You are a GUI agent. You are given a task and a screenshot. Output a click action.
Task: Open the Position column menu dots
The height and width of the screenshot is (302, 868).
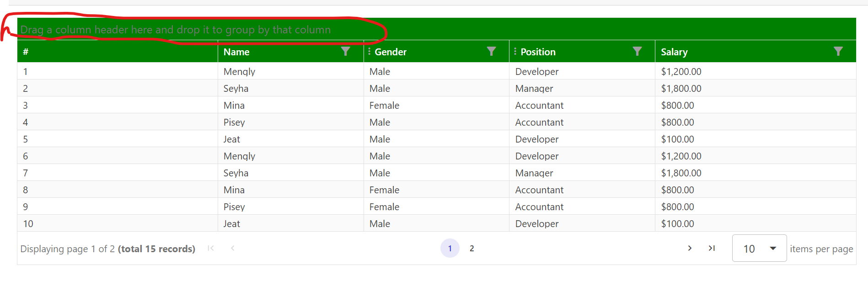click(x=515, y=51)
